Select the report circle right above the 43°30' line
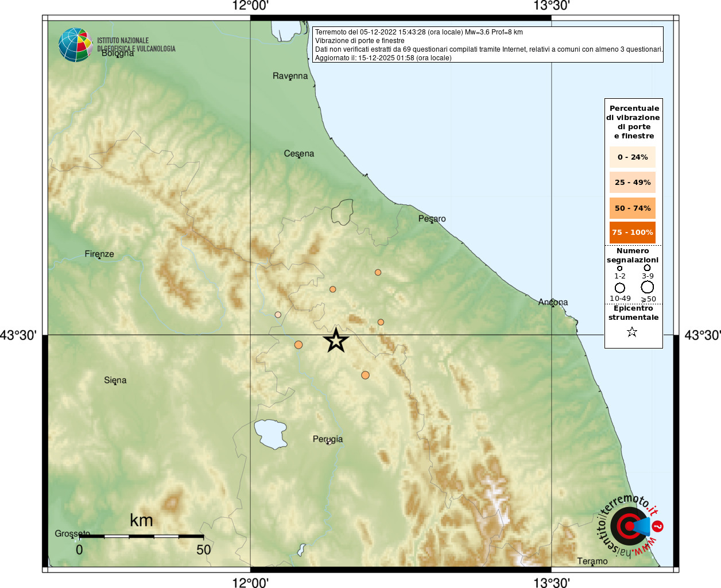The image size is (721, 588). (381, 322)
